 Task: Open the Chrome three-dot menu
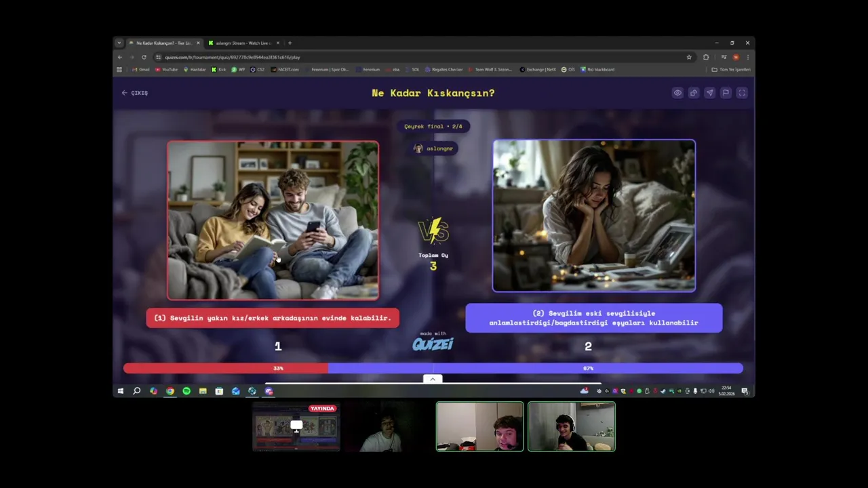(747, 57)
